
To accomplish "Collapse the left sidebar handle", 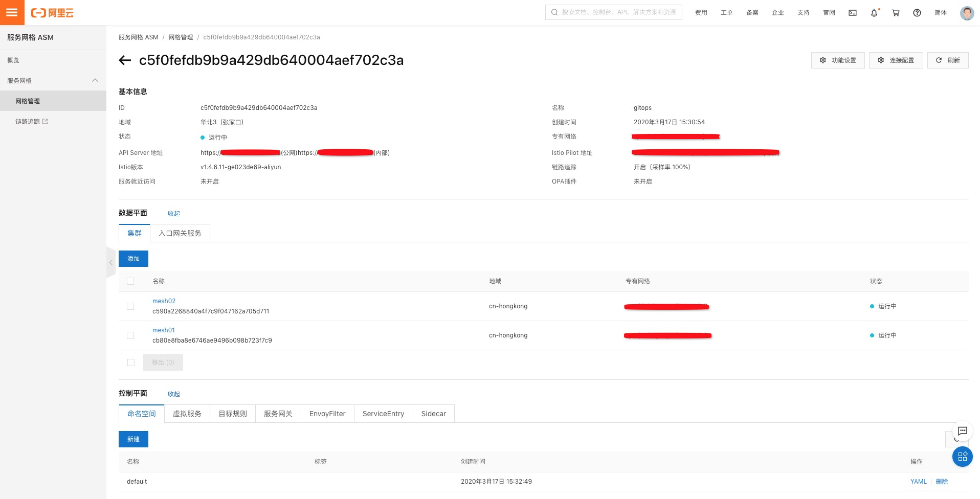I will point(111,262).
